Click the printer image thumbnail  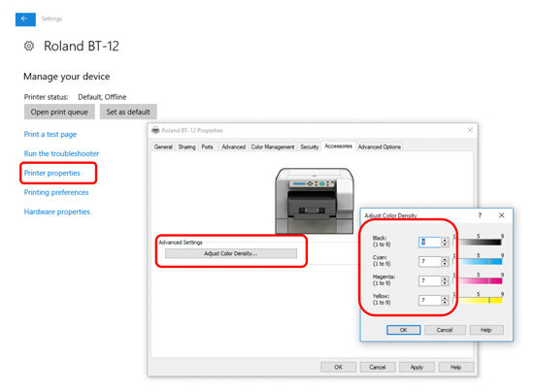(x=315, y=201)
